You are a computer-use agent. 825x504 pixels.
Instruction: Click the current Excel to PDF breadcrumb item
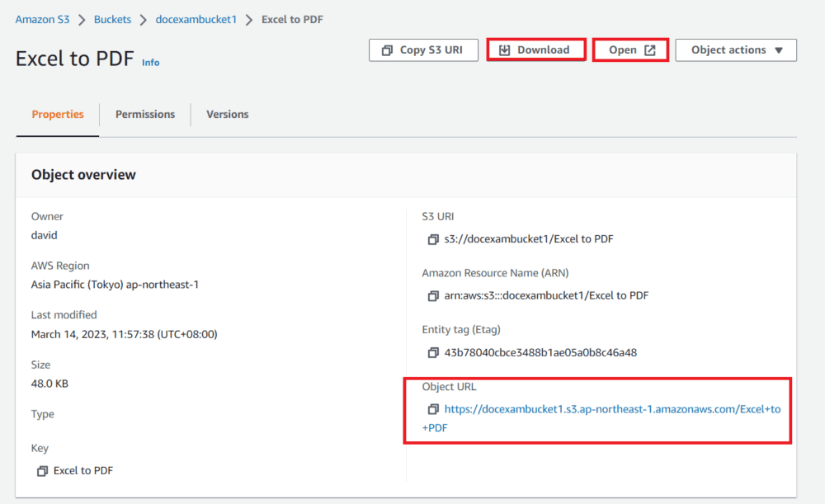[x=292, y=19]
